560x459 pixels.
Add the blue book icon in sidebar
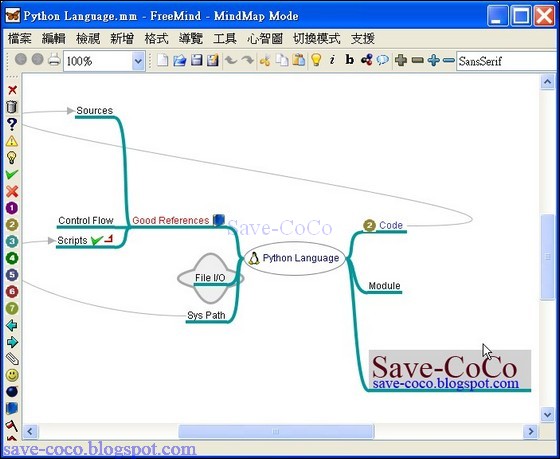(12, 408)
